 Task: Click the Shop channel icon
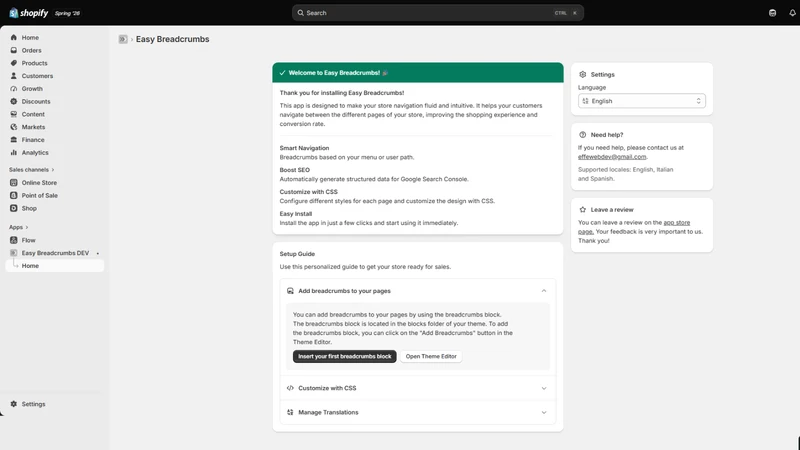14,208
